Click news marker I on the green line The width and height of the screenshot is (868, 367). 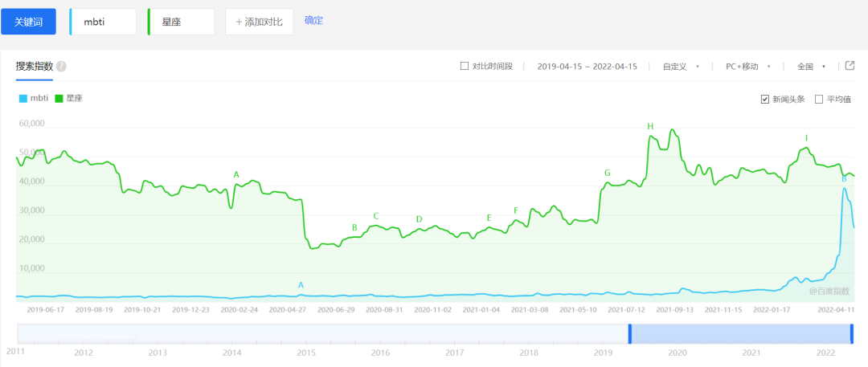(x=806, y=138)
